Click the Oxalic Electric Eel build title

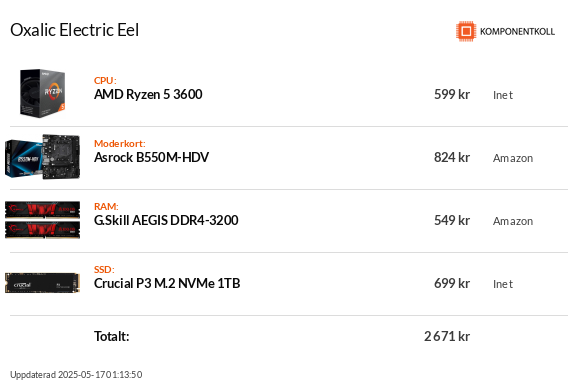click(x=75, y=30)
